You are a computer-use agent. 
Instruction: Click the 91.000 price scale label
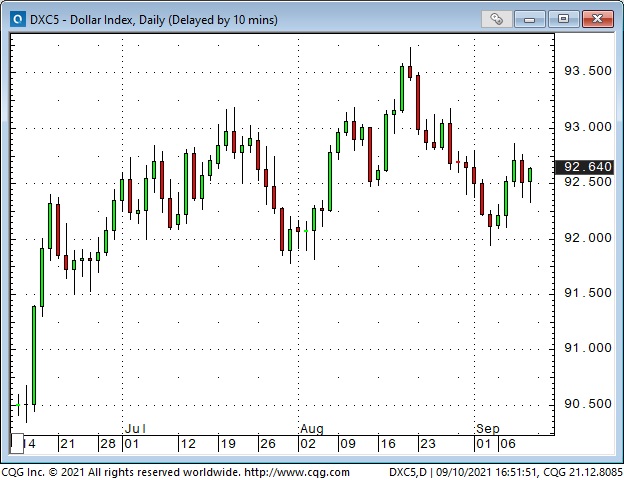click(x=588, y=348)
